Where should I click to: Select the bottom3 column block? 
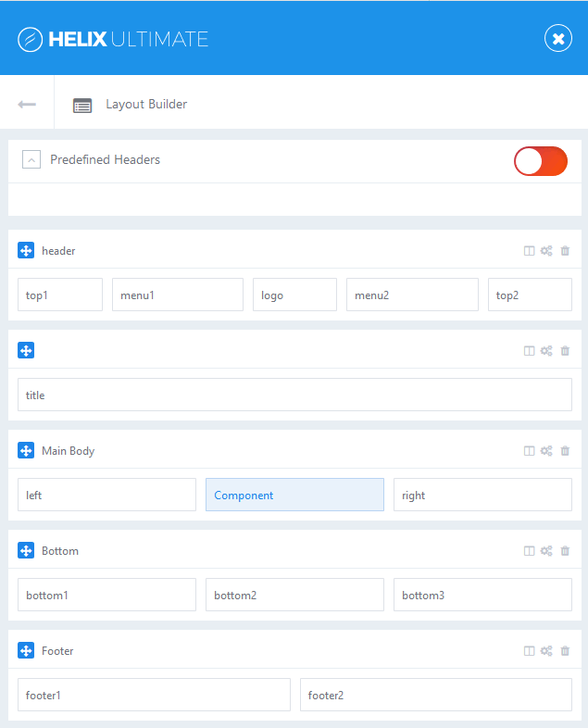[482, 595]
